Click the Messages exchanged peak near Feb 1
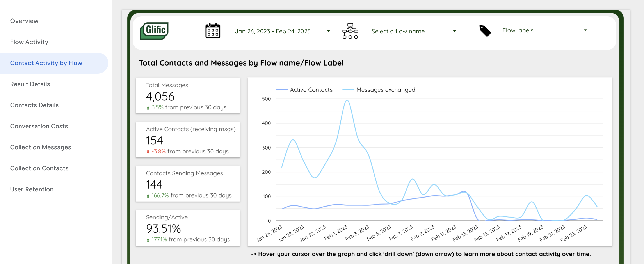The height and width of the screenshot is (264, 644). pos(347,100)
